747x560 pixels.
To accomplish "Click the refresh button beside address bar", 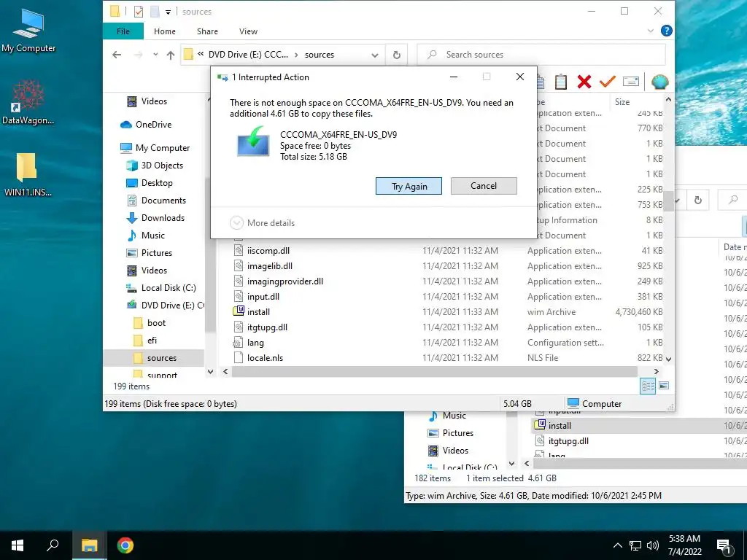I will tap(396, 55).
